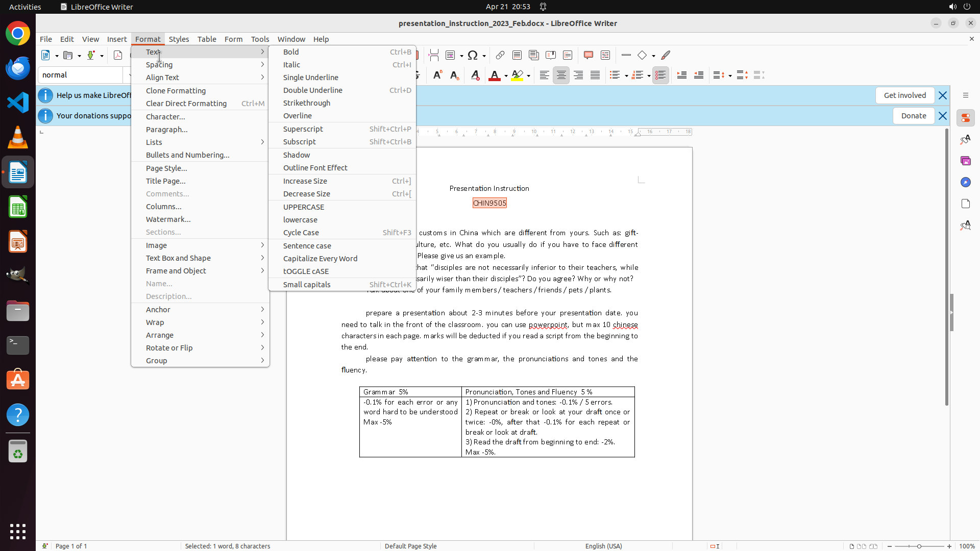The height and width of the screenshot is (551, 980).
Task: Click the Get involved button
Action: pyautogui.click(x=904, y=95)
